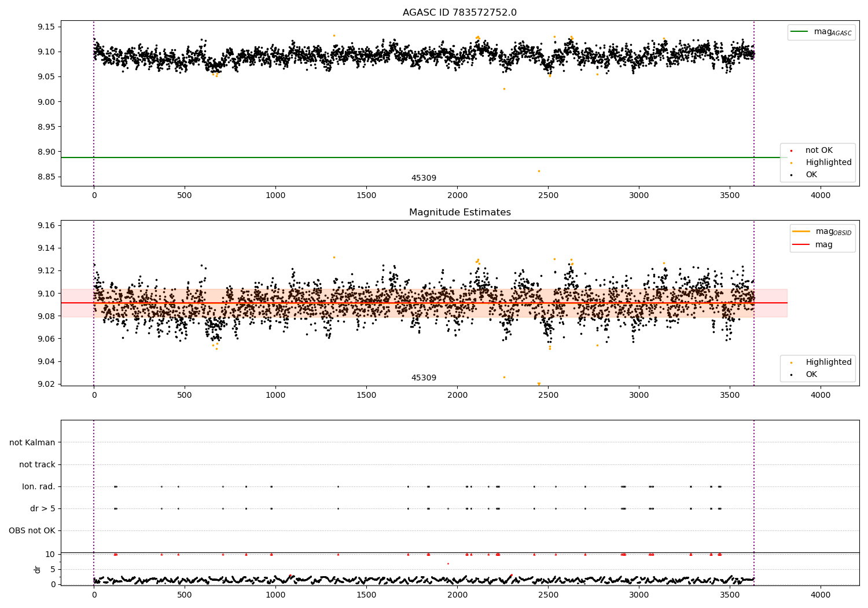
Task: Click the 8.85 y-axis tick in top plot
Action: (x=46, y=177)
